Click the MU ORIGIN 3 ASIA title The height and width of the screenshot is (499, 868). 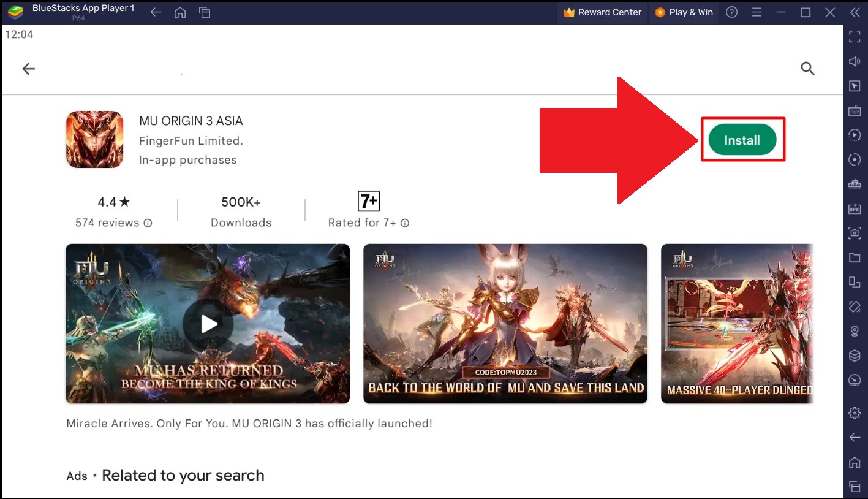191,121
